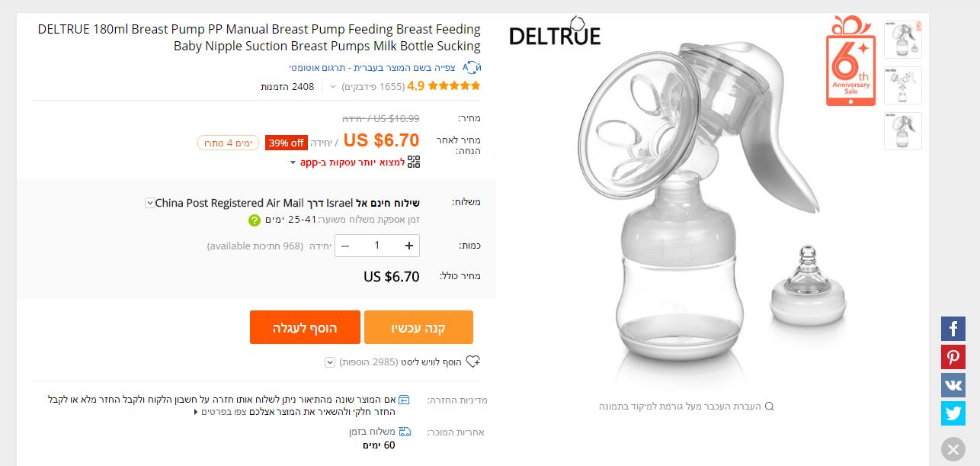Close the share sidebar with X button
The height and width of the screenshot is (466, 980).
tap(953, 449)
